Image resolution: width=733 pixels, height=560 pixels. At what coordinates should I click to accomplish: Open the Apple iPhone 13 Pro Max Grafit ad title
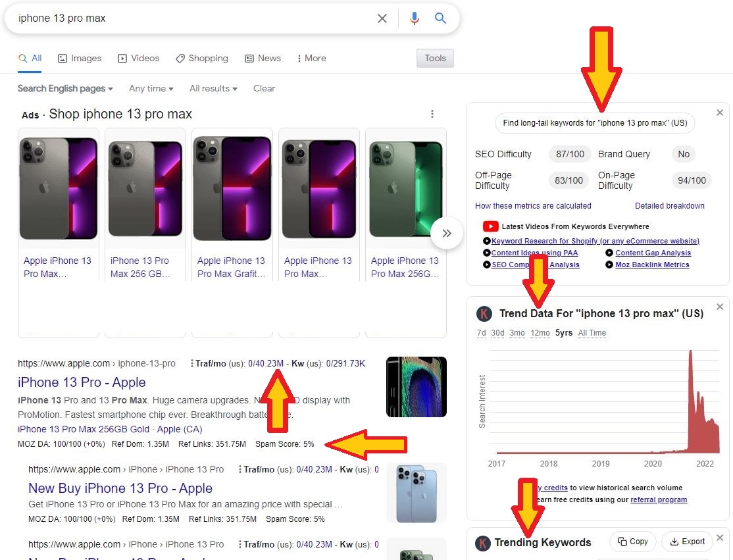[232, 267]
